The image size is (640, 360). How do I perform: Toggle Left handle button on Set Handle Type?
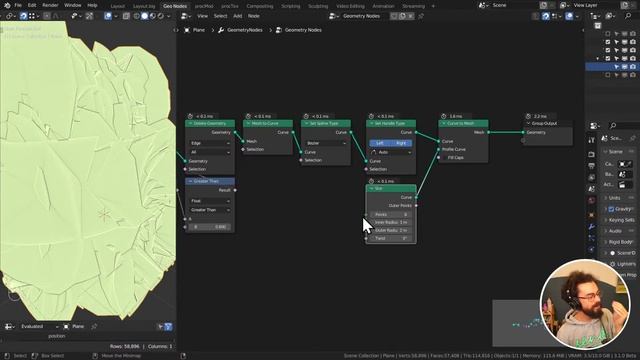point(380,143)
